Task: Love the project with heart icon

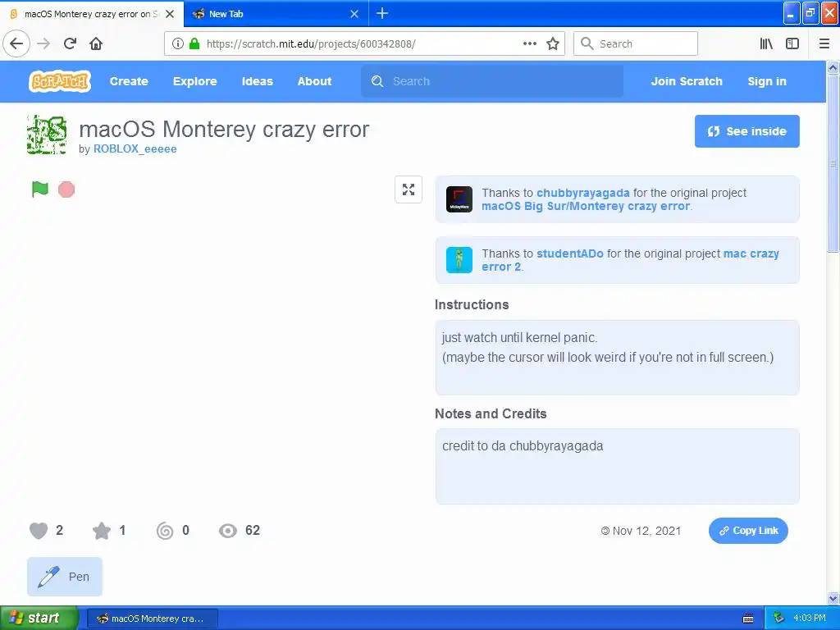Action: pyautogui.click(x=39, y=531)
